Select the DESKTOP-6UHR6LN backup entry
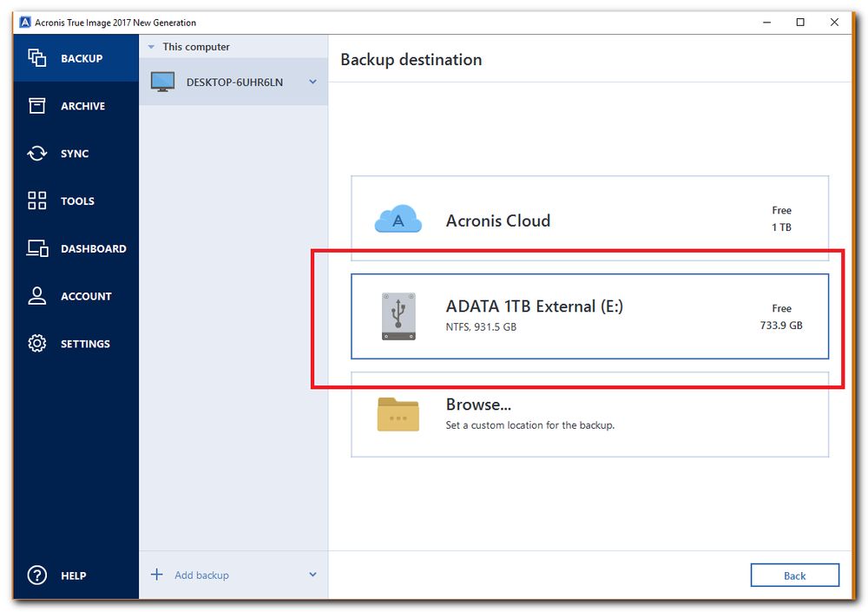Viewport: 868px width, 612px height. (233, 82)
